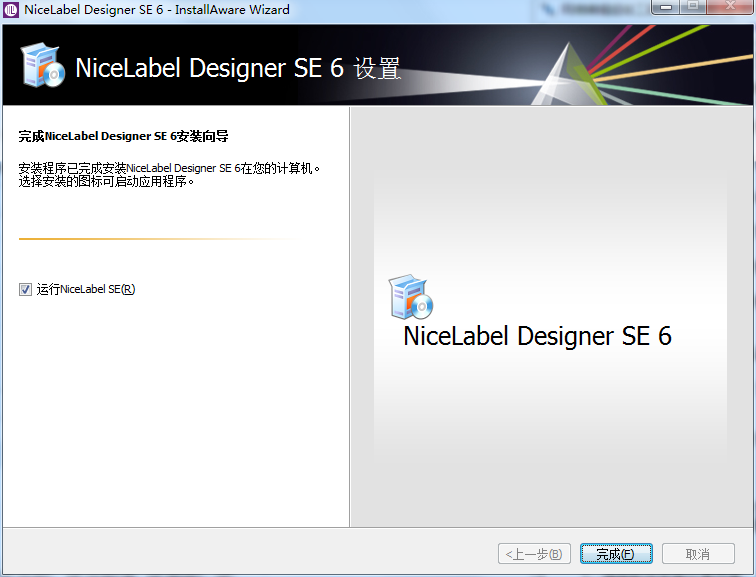Close the installer with the red X
This screenshot has width=756, height=577.
point(729,8)
